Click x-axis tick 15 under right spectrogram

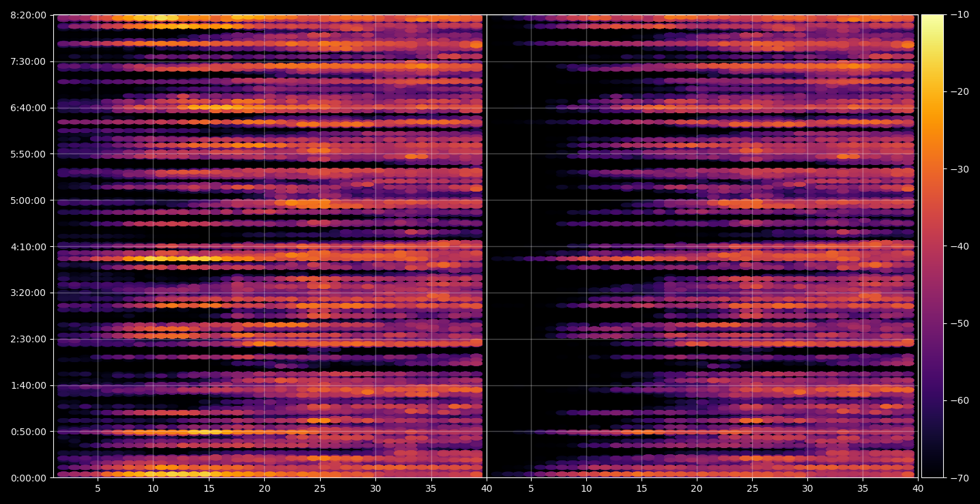point(642,489)
